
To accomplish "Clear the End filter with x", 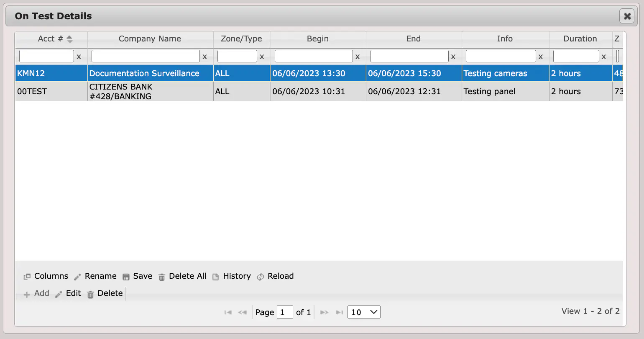I will (x=453, y=56).
